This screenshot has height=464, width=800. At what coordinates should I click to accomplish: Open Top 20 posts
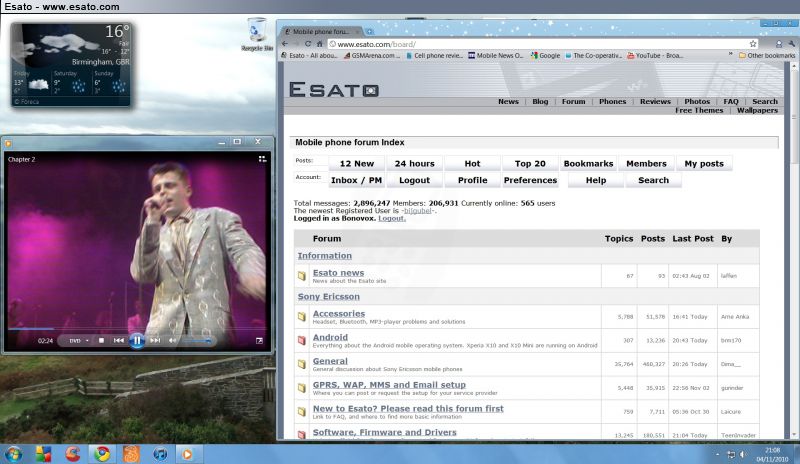530,163
